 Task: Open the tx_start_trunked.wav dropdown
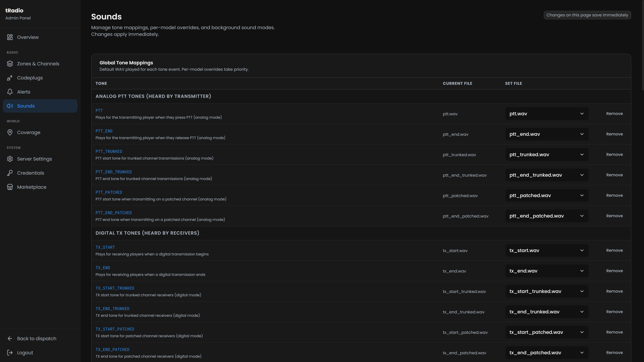[x=547, y=292]
